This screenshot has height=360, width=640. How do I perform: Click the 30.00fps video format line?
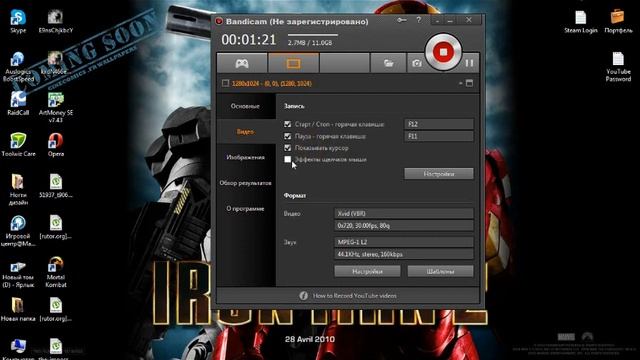(x=404, y=226)
